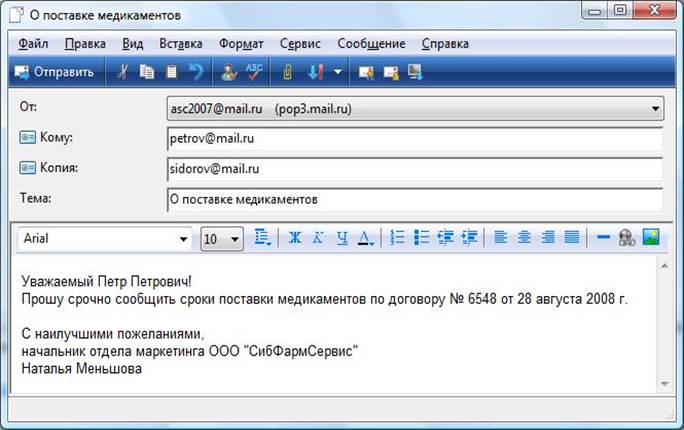The image size is (684, 430).
Task: Open Формат menu
Action: [x=241, y=44]
